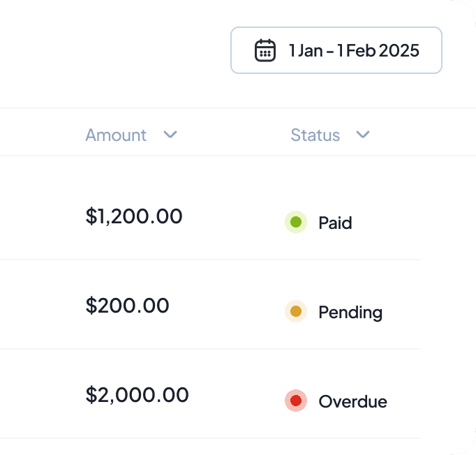
Task: Select the Paid status label
Action: coord(335,223)
